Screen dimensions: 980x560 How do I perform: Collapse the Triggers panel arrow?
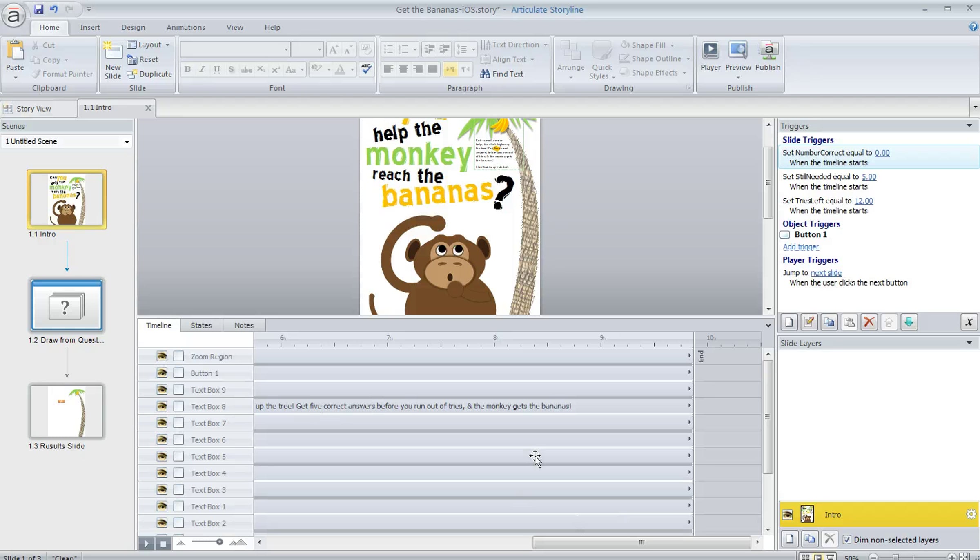pyautogui.click(x=969, y=125)
